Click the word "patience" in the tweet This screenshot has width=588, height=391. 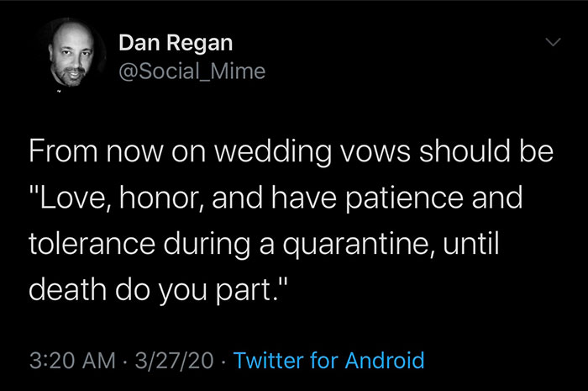[x=404, y=199]
